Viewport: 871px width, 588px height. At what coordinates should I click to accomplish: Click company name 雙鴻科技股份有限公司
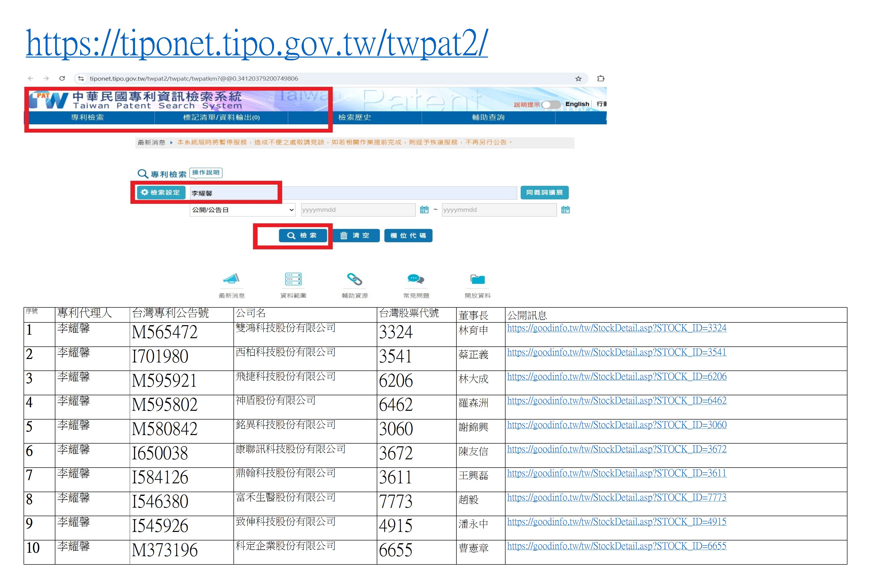(286, 328)
